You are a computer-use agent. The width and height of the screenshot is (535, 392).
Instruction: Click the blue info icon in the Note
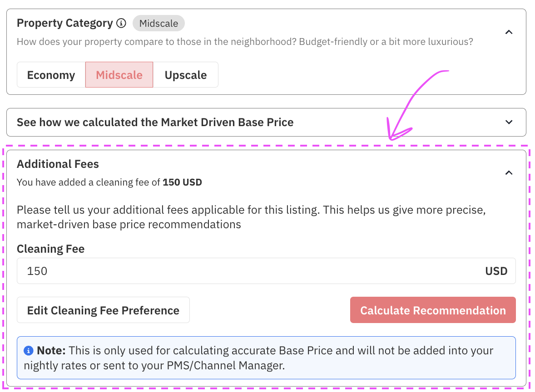29,351
